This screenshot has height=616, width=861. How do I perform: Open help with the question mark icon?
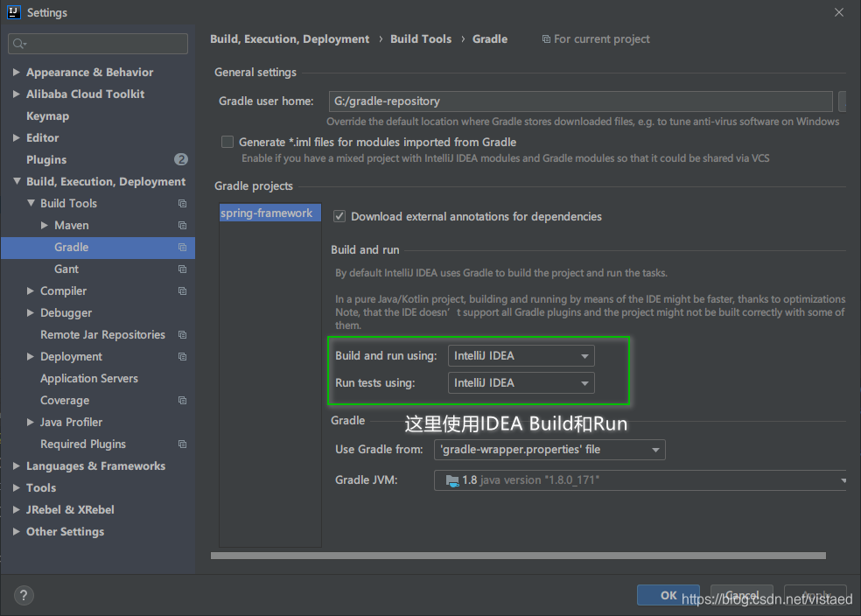(x=24, y=595)
